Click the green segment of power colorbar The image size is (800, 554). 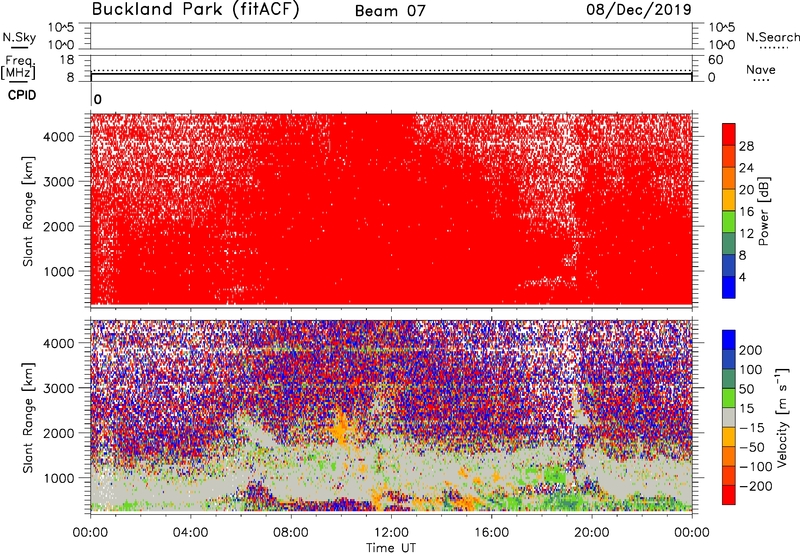pos(729,222)
